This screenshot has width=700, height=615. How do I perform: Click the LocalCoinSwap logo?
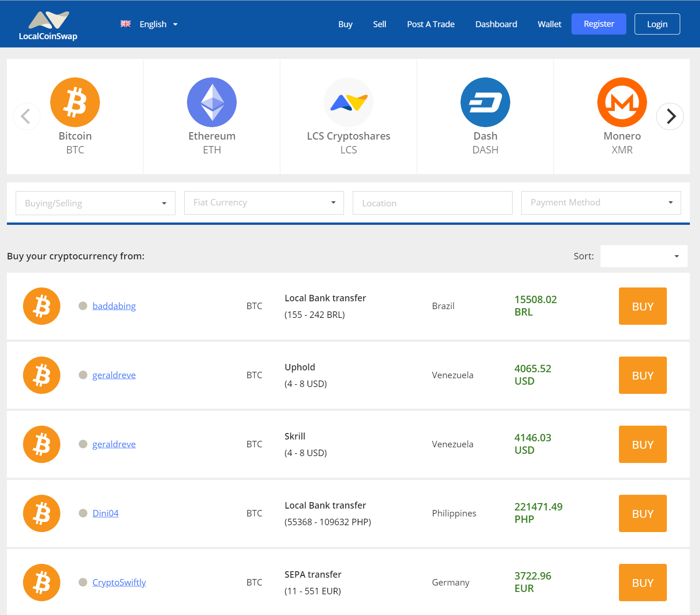click(x=48, y=24)
